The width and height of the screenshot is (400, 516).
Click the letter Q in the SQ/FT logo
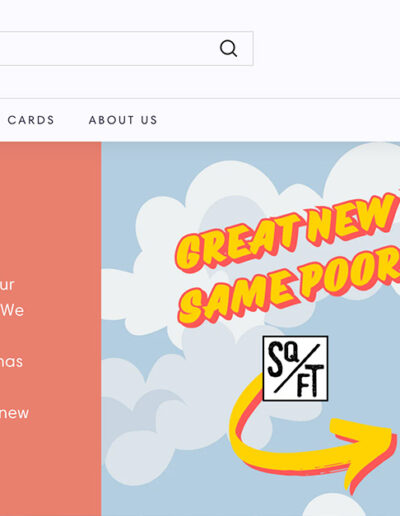tap(292, 354)
